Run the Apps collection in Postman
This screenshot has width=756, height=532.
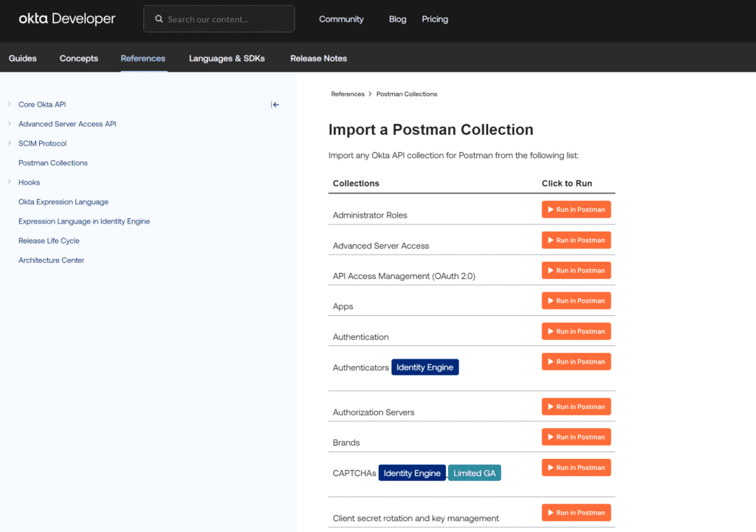pos(576,301)
